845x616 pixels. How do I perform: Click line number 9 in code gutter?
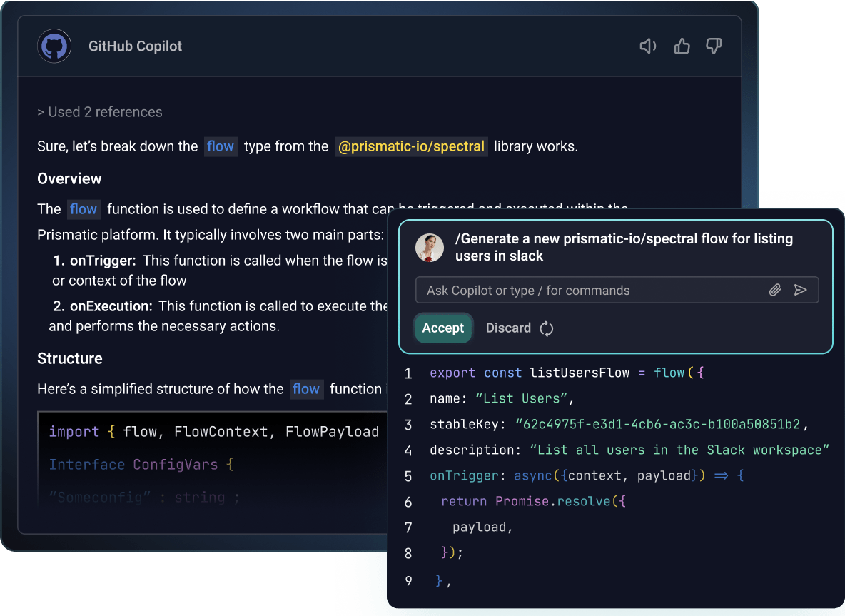point(408,581)
